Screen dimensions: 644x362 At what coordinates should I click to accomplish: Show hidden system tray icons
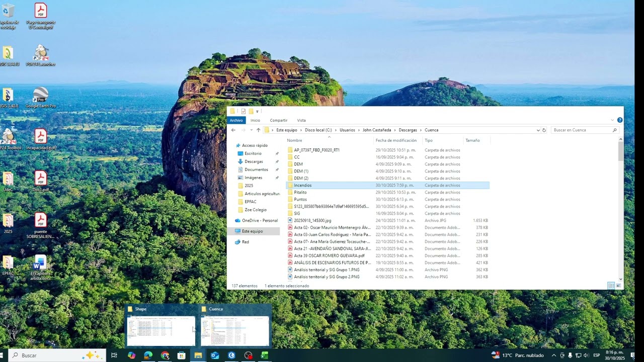click(554, 355)
